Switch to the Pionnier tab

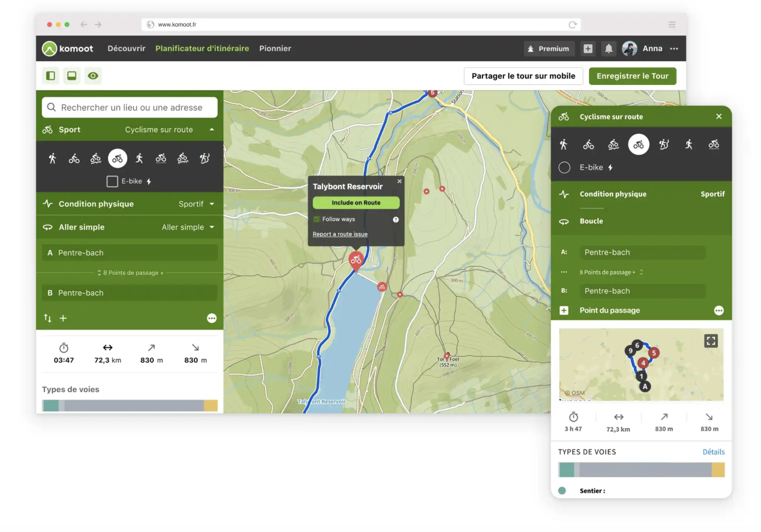pos(275,48)
